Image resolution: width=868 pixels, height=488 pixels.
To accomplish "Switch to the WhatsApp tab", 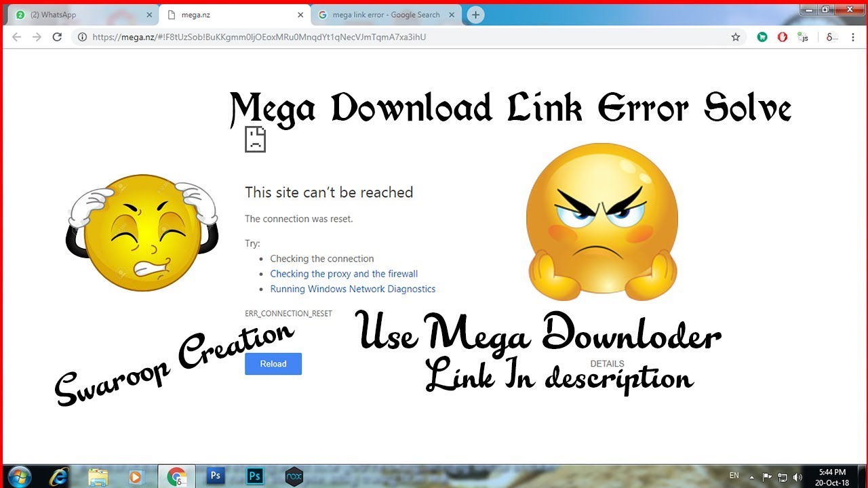I will coord(81,15).
